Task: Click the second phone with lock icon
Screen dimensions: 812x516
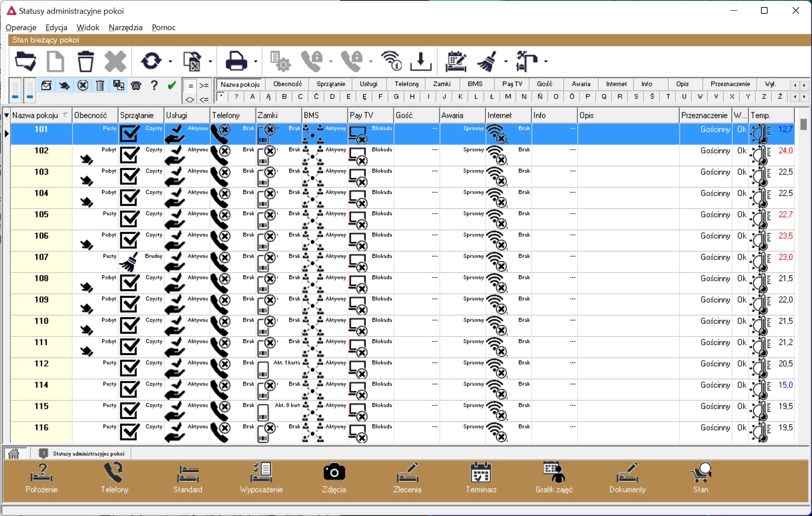Action: click(x=351, y=61)
